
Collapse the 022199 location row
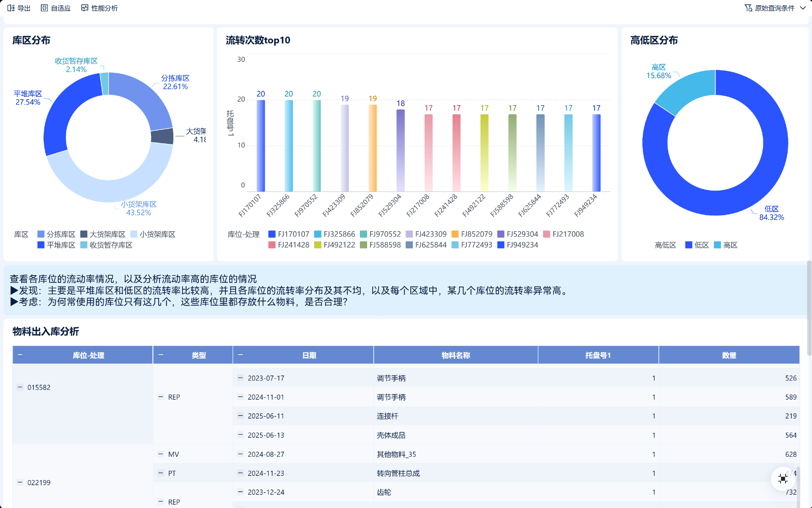20,482
